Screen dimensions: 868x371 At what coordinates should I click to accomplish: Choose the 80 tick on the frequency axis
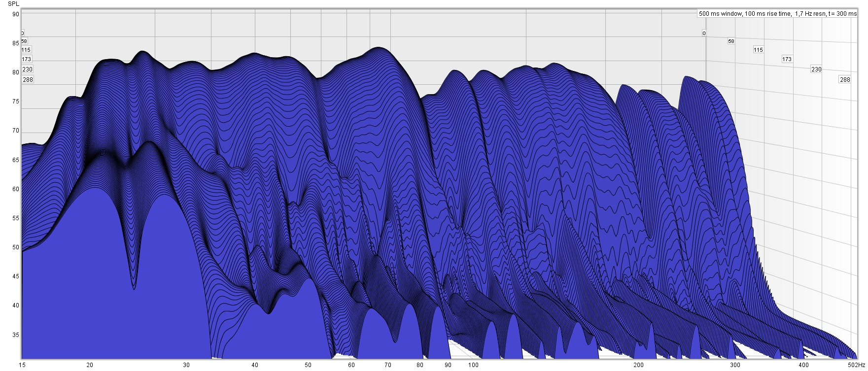pos(419,365)
